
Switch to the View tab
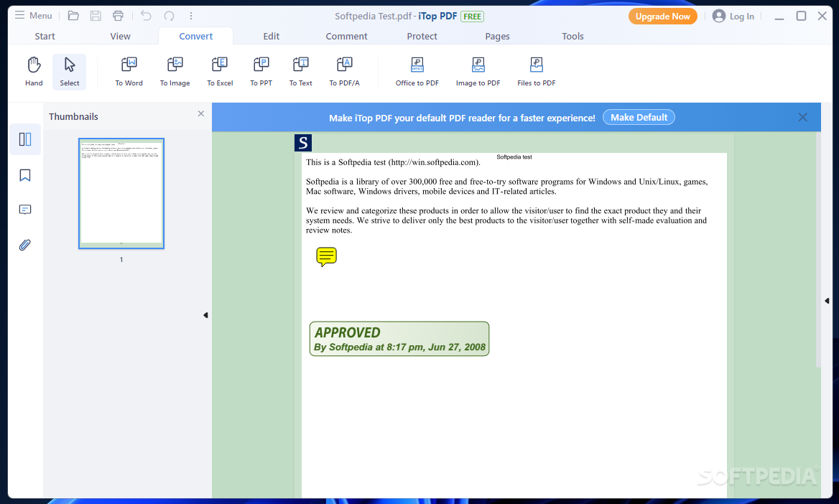coord(121,36)
